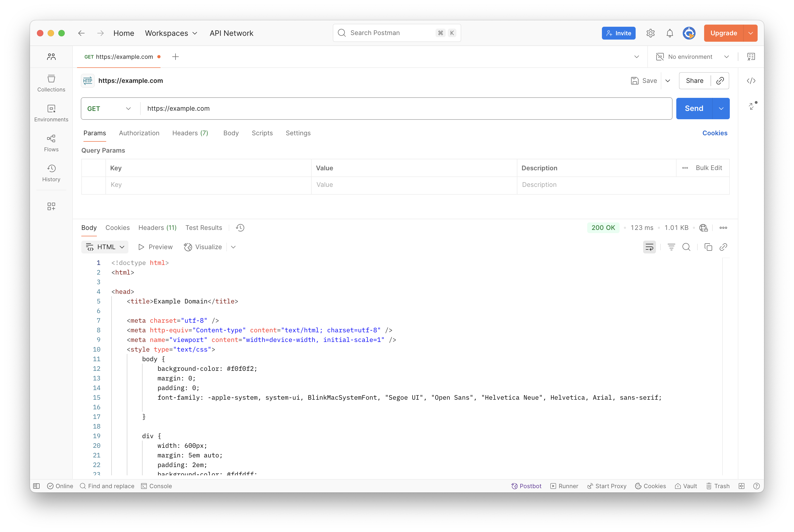This screenshot has width=794, height=532.
Task: Click the code snippet icon in right sidebar
Action: 751,81
